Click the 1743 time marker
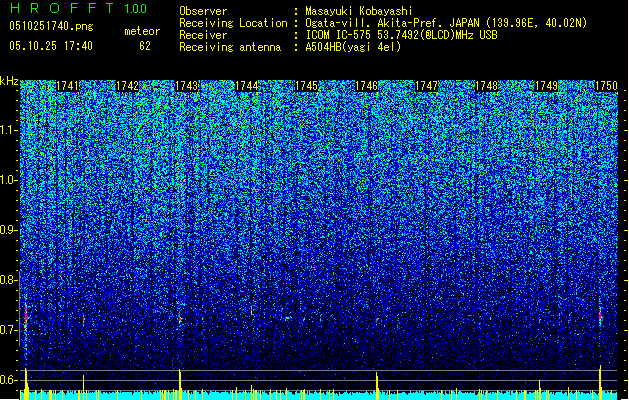The image size is (629, 400). [187, 86]
